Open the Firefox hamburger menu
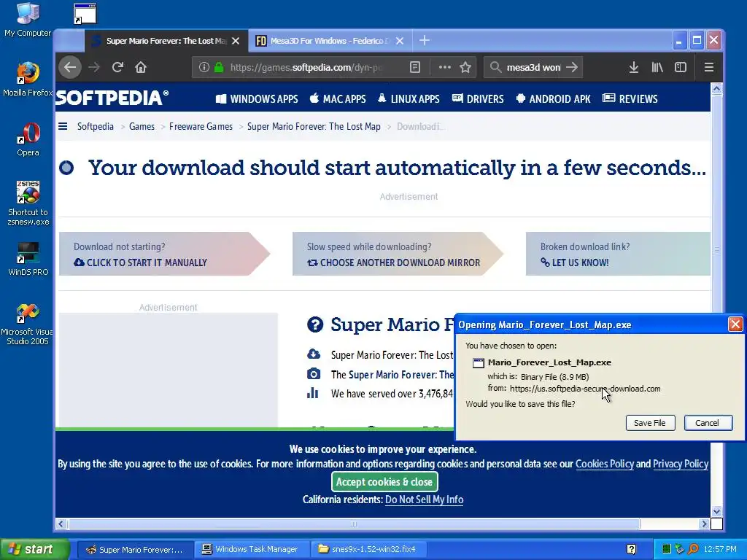Image resolution: width=747 pixels, height=560 pixels. 709,67
